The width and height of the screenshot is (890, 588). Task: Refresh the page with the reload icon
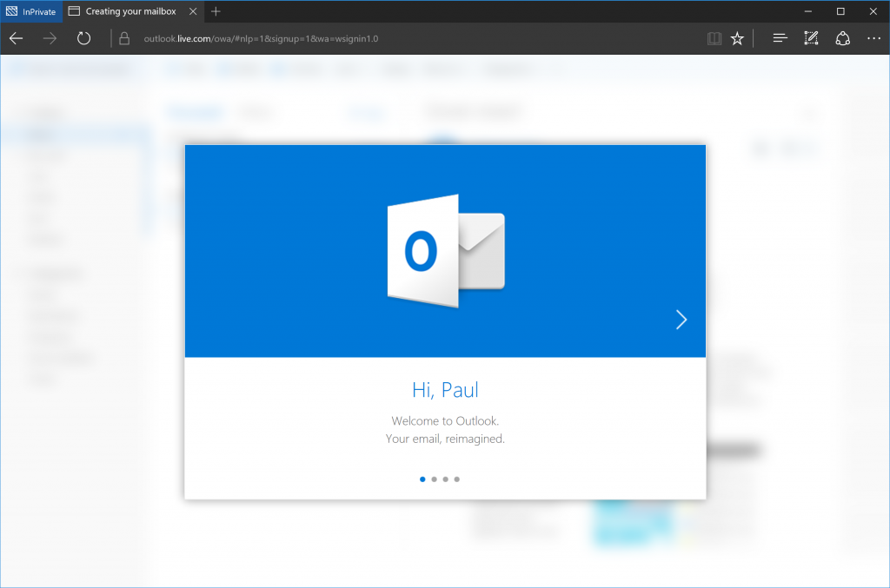[84, 38]
